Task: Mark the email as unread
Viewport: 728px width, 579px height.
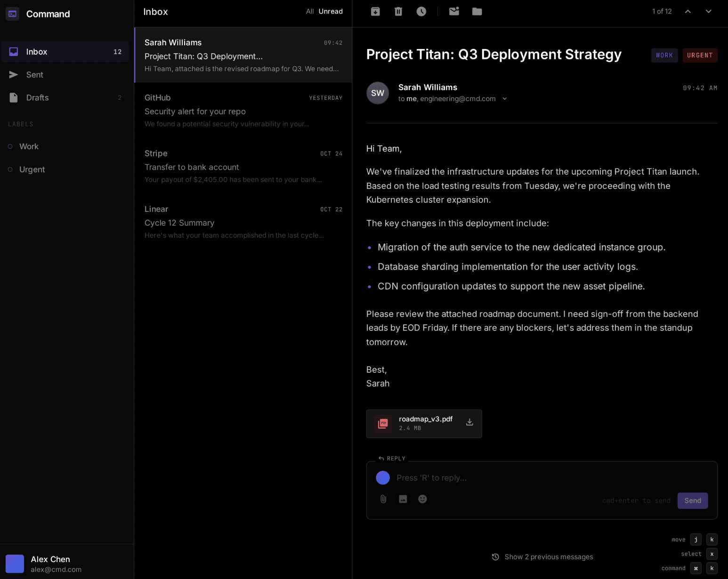Action: pyautogui.click(x=454, y=11)
